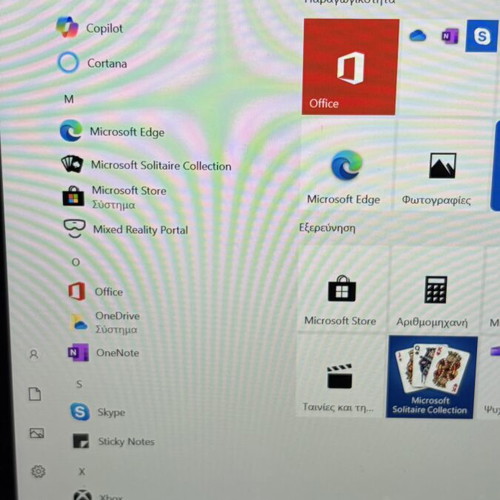The width and height of the screenshot is (500, 500).
Task: Open Office from the app list
Action: (95, 291)
